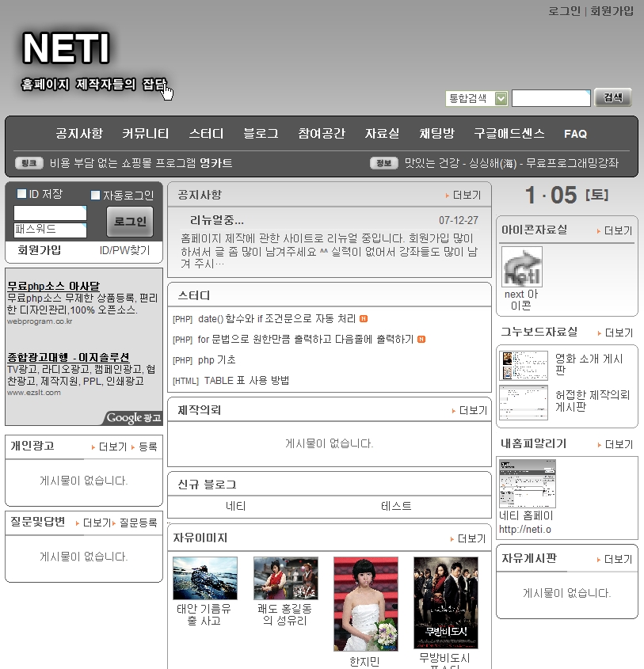644x669 pixels.
Task: Open 참여공간 menu item
Action: click(322, 133)
